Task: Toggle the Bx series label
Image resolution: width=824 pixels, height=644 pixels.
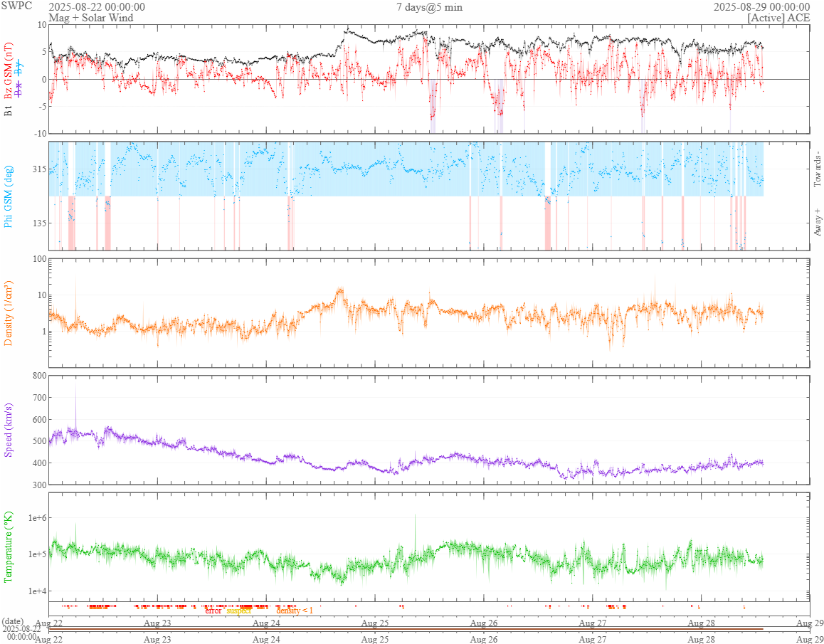Action: coord(19,89)
